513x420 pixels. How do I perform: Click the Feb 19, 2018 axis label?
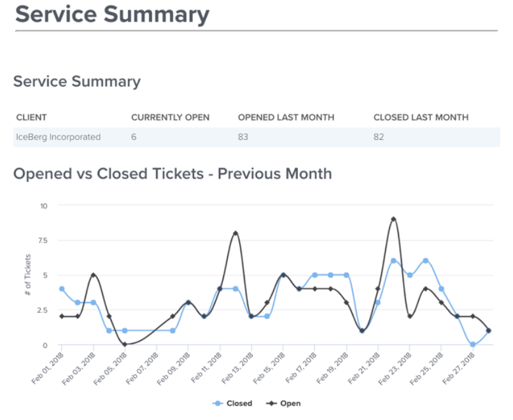pos(332,368)
